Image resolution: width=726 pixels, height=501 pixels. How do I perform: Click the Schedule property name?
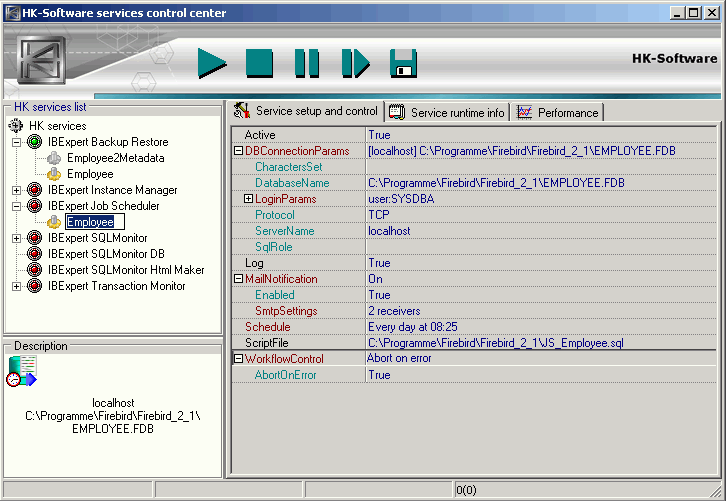pyautogui.click(x=268, y=327)
